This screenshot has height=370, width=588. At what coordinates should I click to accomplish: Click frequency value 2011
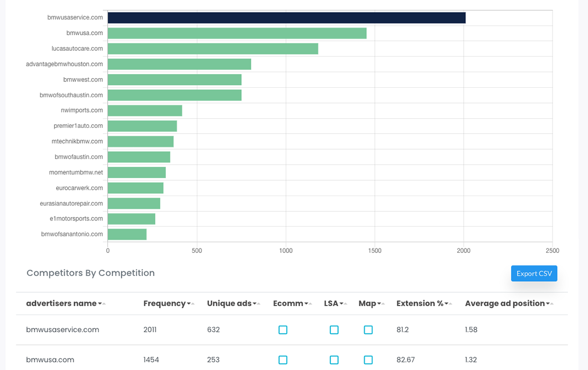(150, 329)
